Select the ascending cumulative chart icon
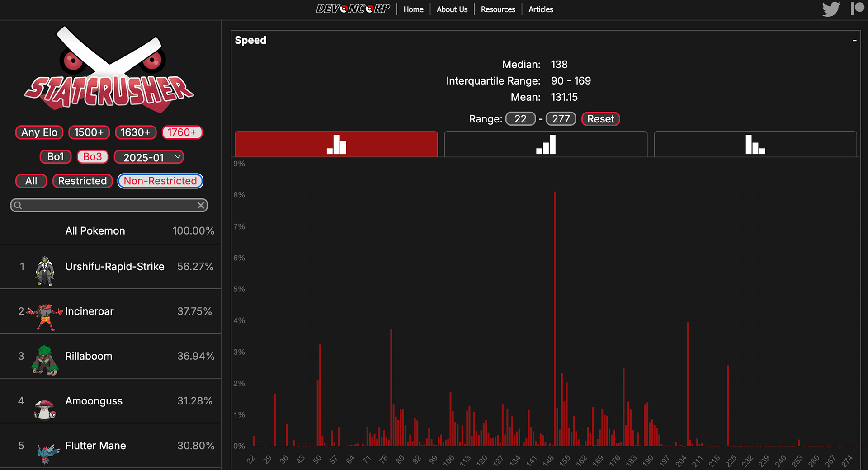This screenshot has width=868, height=470. [546, 144]
